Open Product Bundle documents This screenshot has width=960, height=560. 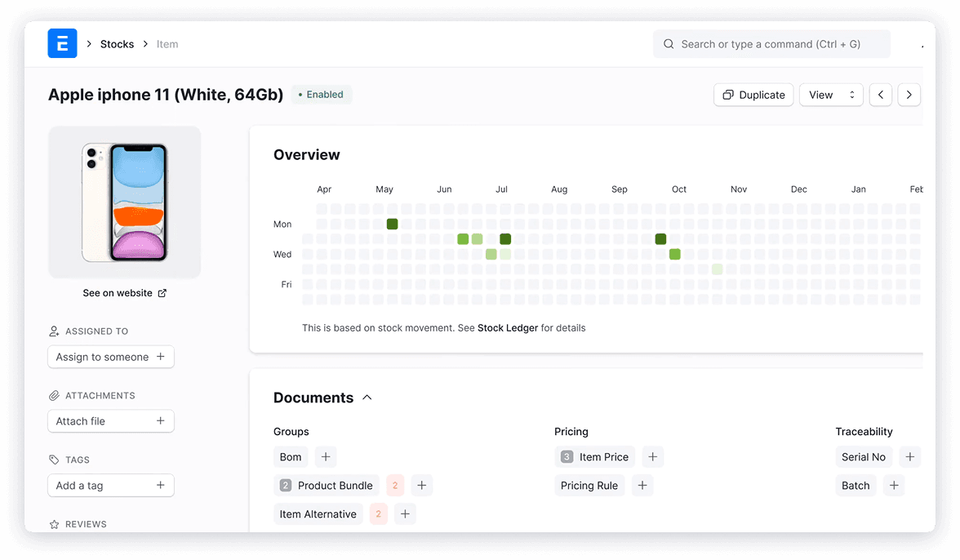327,486
